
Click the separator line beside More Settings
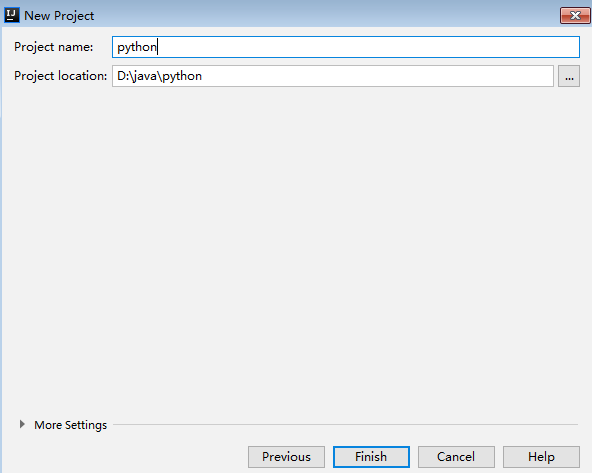345,424
